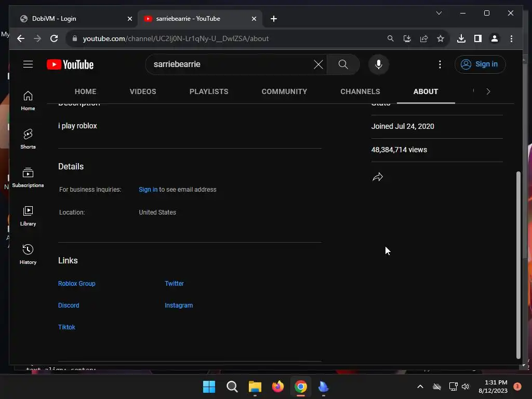This screenshot has height=399, width=532.
Task: Open a new browser tab
Action: pos(274,19)
